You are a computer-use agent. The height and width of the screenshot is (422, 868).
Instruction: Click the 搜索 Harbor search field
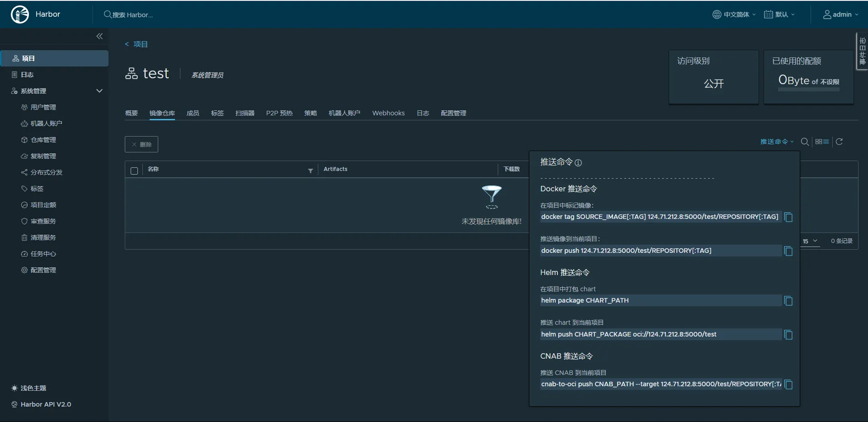(x=132, y=15)
